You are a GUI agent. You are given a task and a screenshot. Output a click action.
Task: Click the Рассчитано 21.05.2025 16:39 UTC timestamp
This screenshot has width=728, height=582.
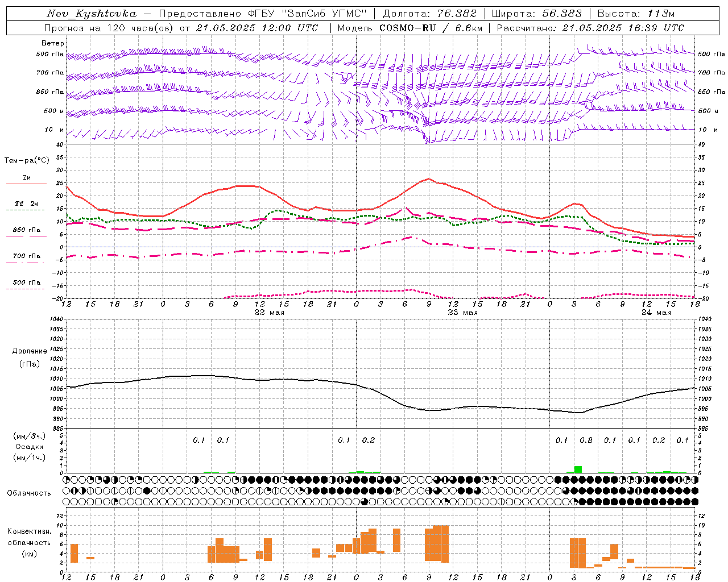click(x=591, y=28)
